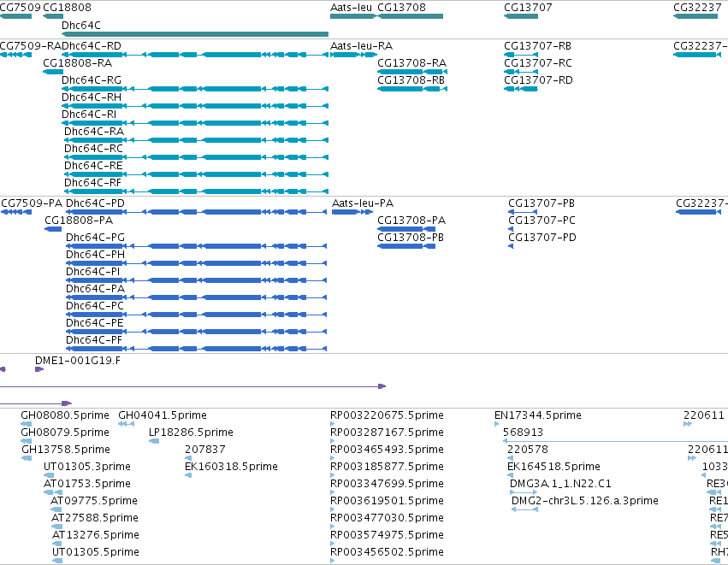This screenshot has height=565, width=728.
Task: Select protein Dhc64C-PG
Action: [197, 246]
